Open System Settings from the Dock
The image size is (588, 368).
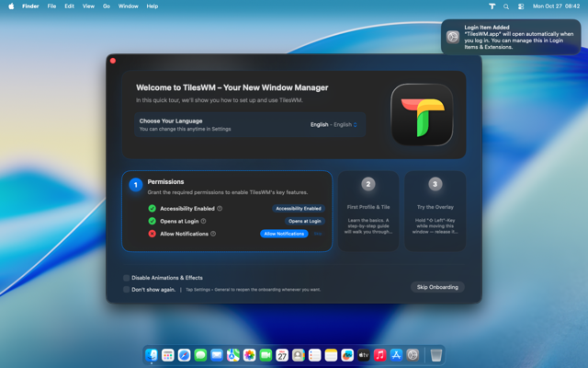pos(413,355)
